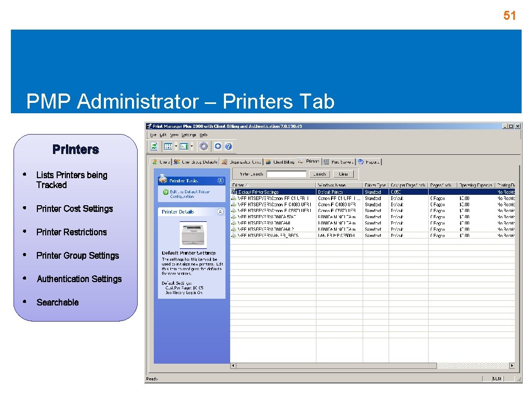Click the Search button
The height and width of the screenshot is (399, 532).
[320, 174]
